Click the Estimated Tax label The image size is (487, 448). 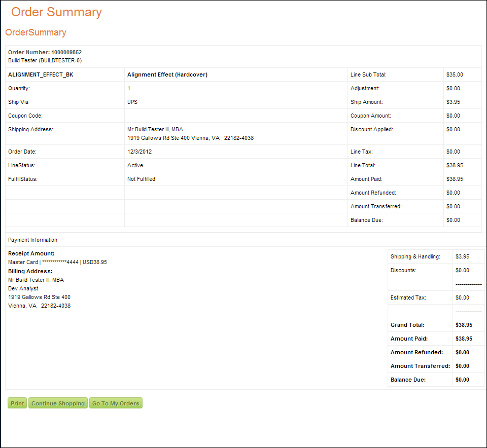pos(408,297)
